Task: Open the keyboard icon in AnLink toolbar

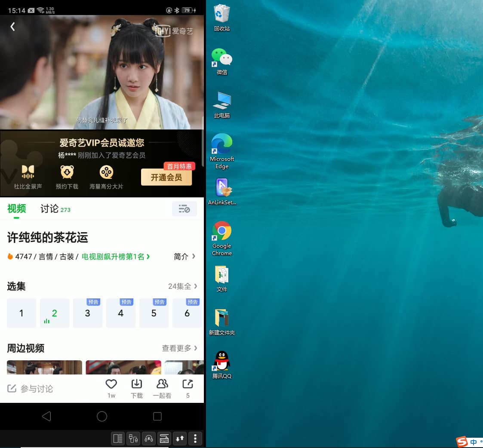Action: pyautogui.click(x=164, y=439)
